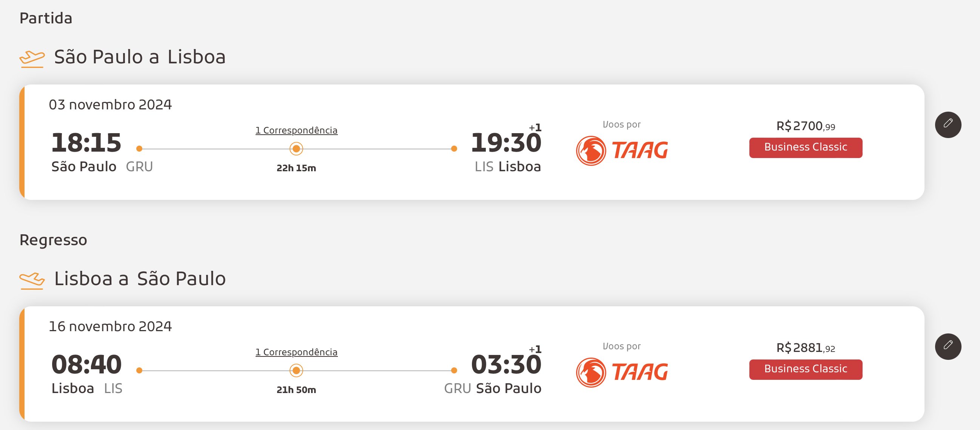Click the 03:30 São Paulo arrival time
This screenshot has width=980, height=430.
click(505, 364)
